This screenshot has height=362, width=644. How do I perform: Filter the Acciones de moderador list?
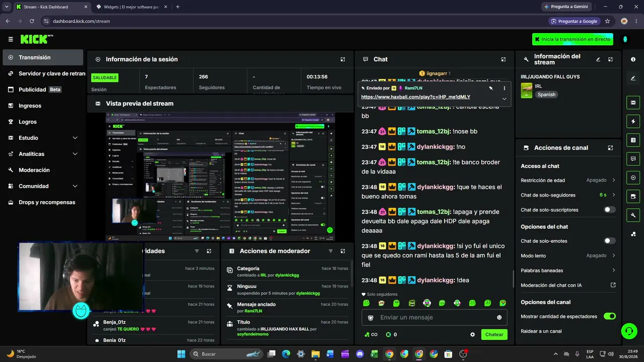(x=331, y=251)
